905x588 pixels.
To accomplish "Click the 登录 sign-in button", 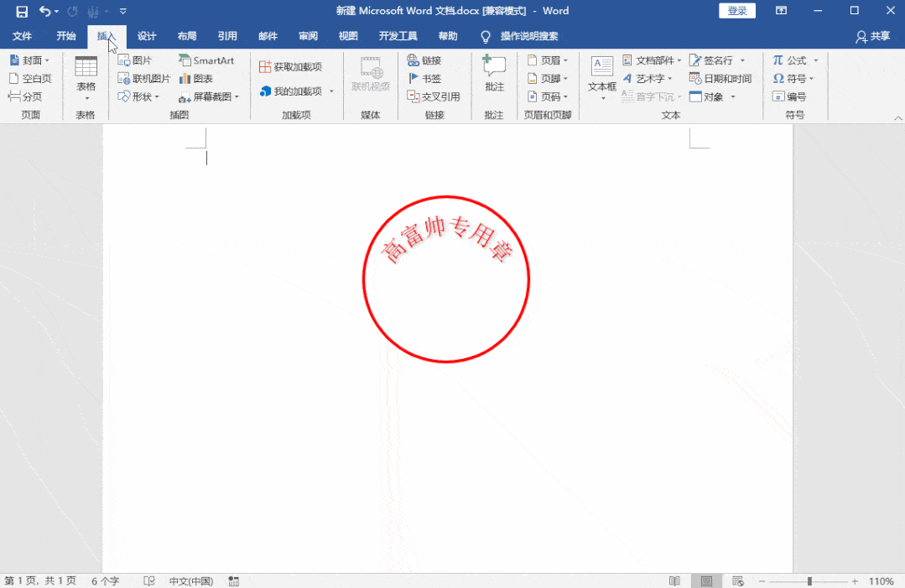I will point(737,11).
